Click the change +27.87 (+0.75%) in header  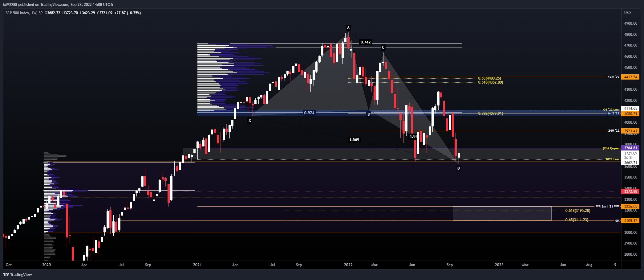point(128,13)
